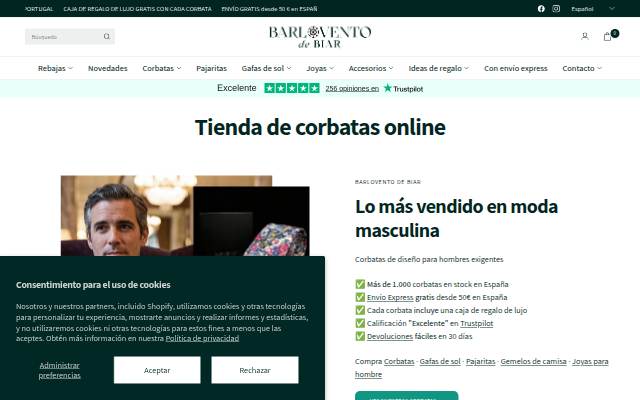The height and width of the screenshot is (400, 640).
Task: Open the Envío Express link
Action: 390,297
